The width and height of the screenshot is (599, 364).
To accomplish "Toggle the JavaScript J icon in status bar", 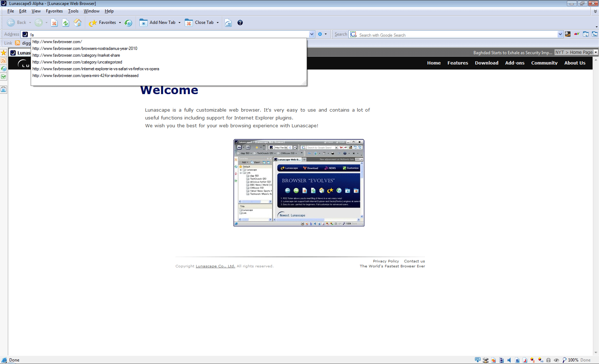I will click(x=525, y=360).
